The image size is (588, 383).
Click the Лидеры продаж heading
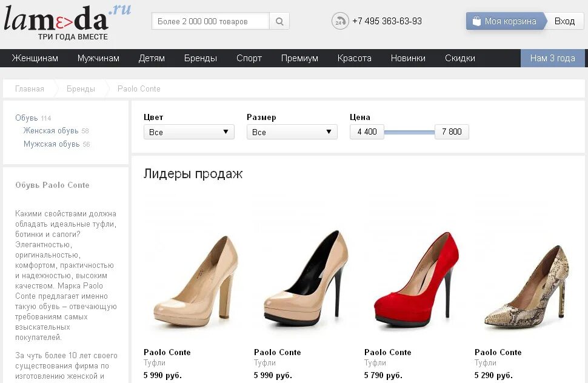pyautogui.click(x=193, y=174)
